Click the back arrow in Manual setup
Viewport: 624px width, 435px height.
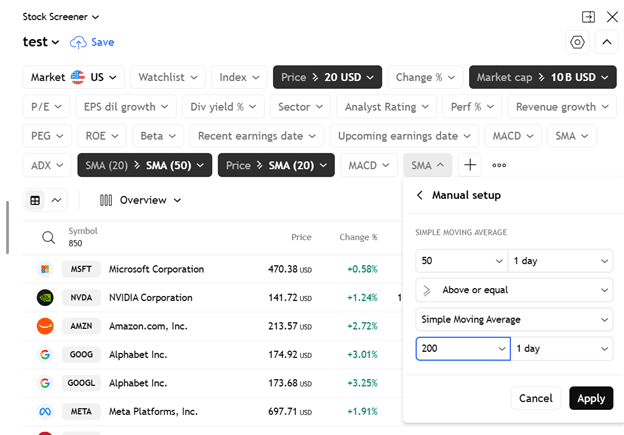[x=420, y=195]
